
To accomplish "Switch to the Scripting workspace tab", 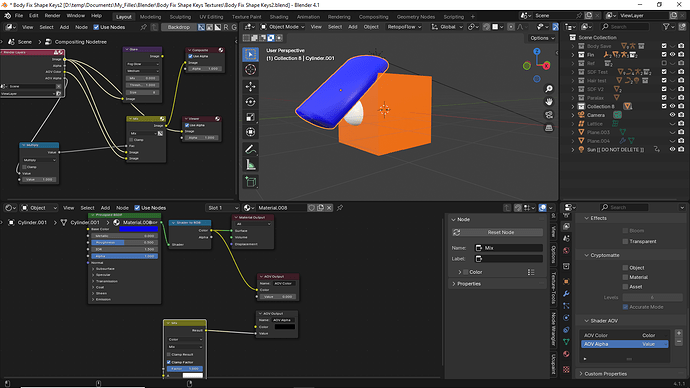I will point(454,17).
